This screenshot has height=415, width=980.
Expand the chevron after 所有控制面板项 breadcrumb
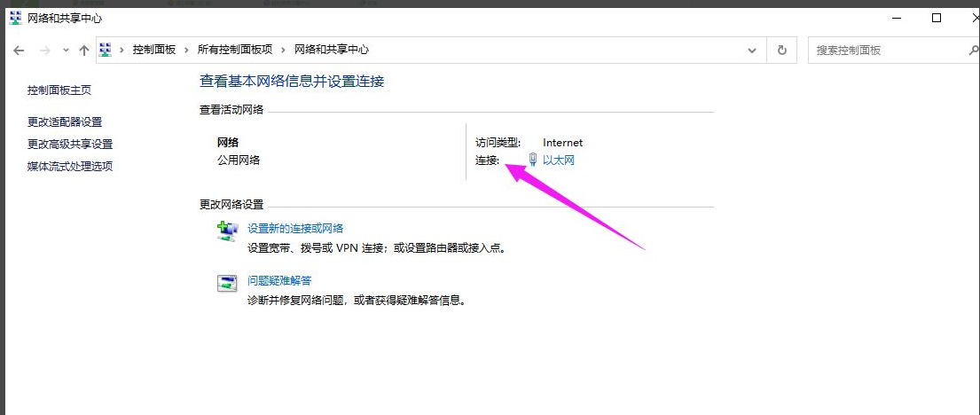click(x=285, y=51)
